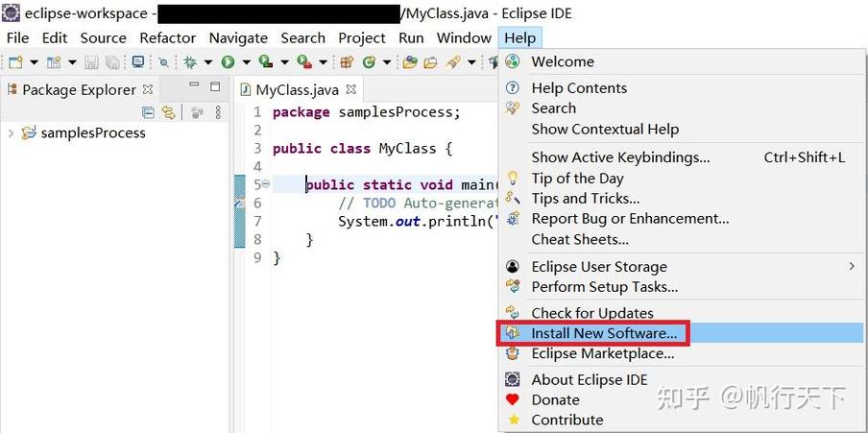Click the Save toolbar icon

tap(91, 62)
